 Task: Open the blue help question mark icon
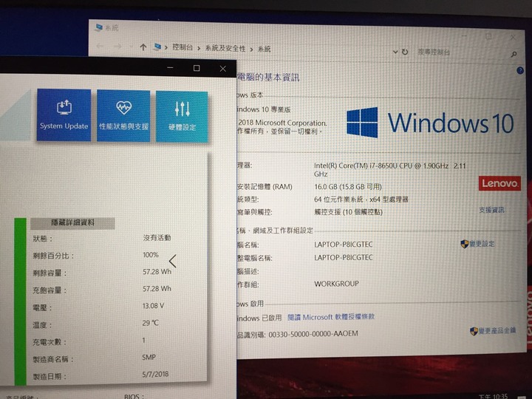pos(519,71)
